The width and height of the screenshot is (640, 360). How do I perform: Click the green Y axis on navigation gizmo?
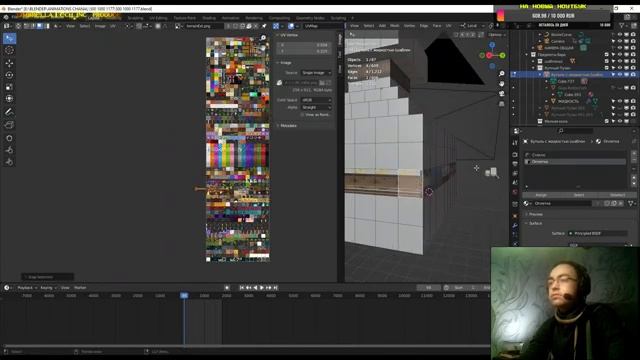(x=502, y=55)
